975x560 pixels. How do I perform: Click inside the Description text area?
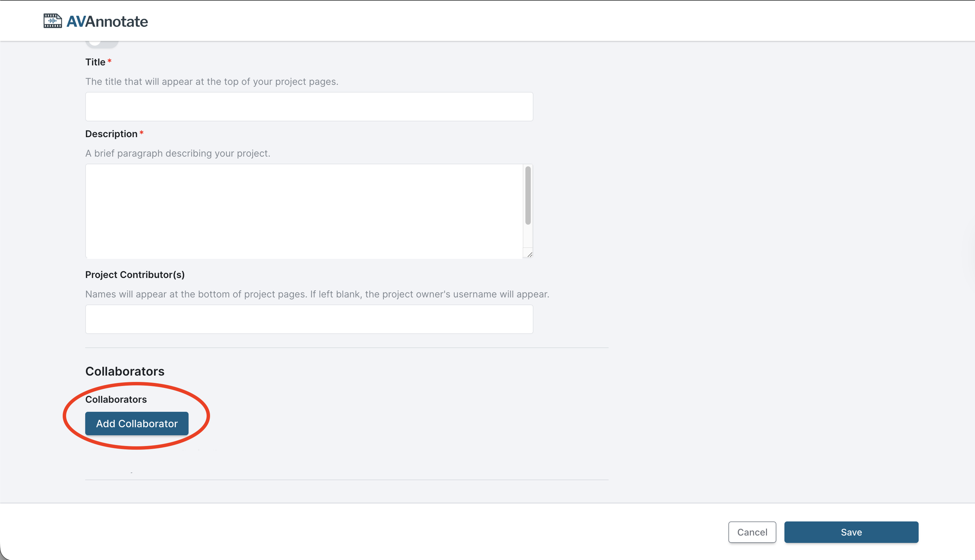(304, 211)
